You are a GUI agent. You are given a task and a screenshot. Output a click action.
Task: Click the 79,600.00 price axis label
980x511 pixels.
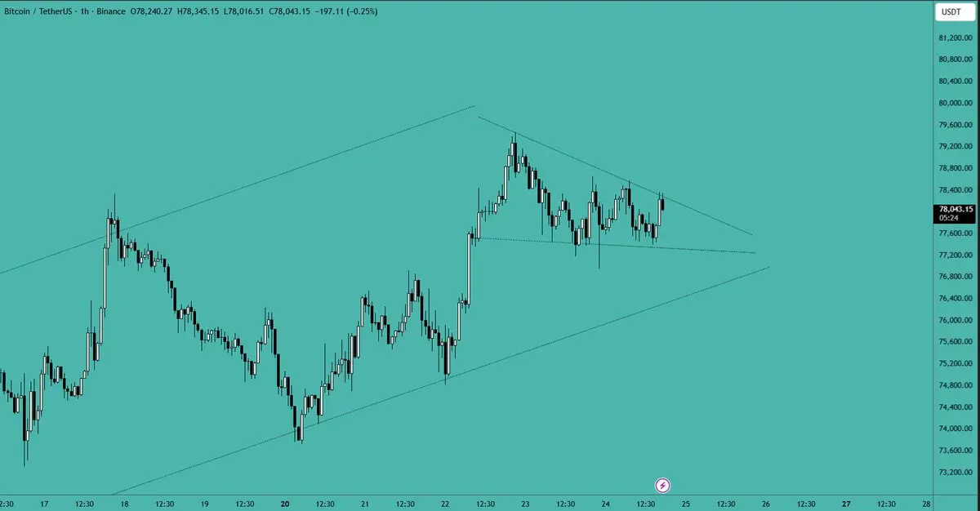pyautogui.click(x=955, y=125)
